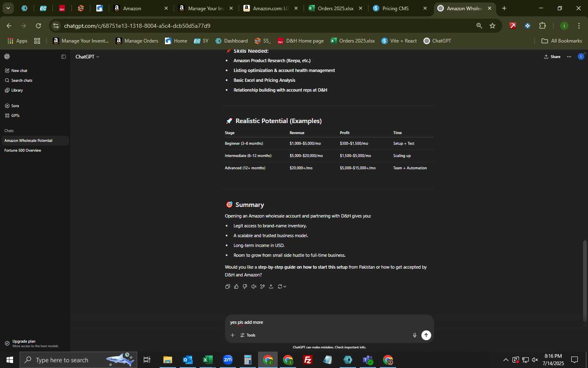Open D&H Home page bookmark
The width and height of the screenshot is (588, 368).
301,41
